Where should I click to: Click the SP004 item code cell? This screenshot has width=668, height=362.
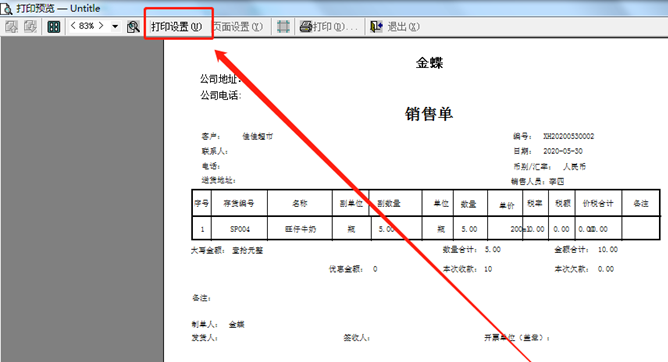click(x=240, y=229)
